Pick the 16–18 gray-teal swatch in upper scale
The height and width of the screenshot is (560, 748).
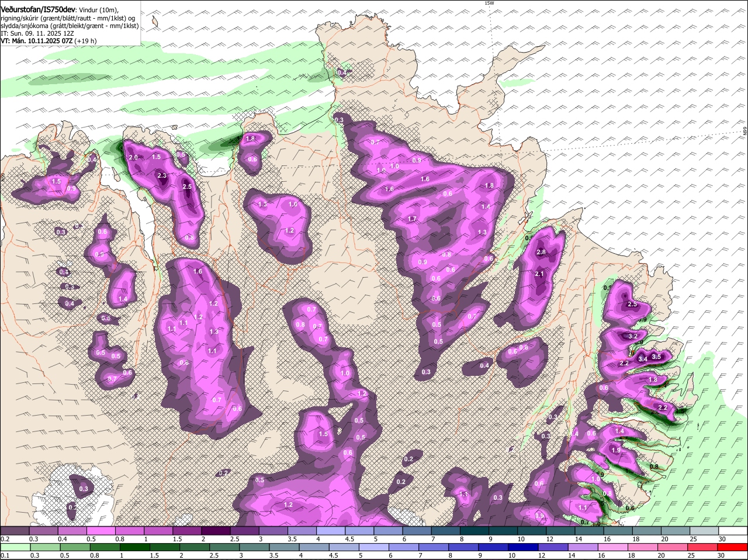coord(618,530)
